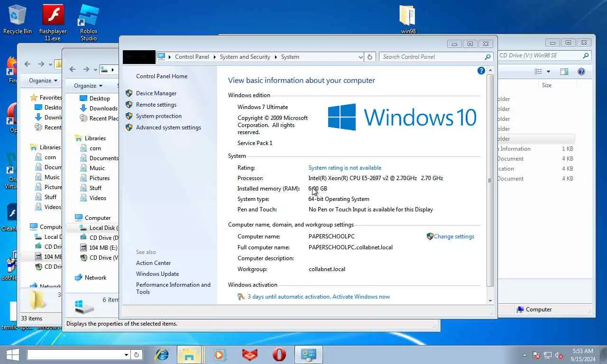
Task: Open Organize menu in middle Explorer window
Action: click(88, 86)
